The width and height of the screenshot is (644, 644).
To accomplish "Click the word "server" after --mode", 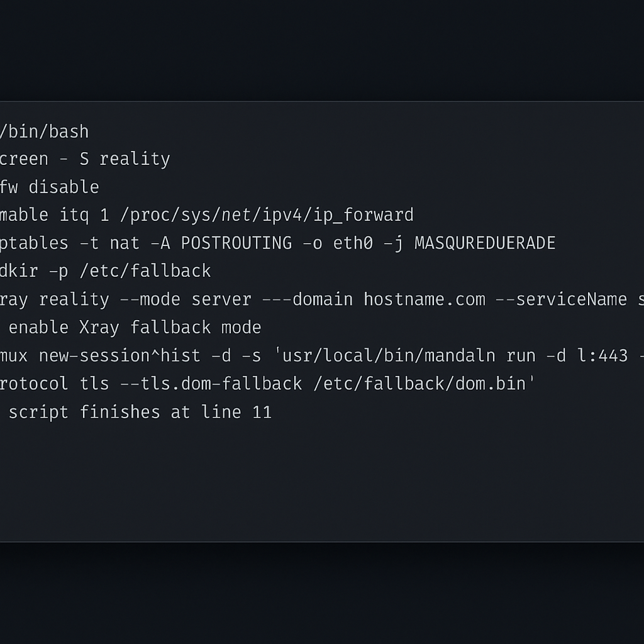I will (x=221, y=299).
